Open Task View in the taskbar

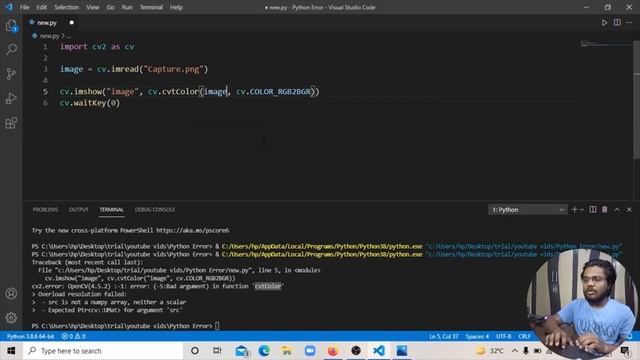pyautogui.click(x=217, y=351)
